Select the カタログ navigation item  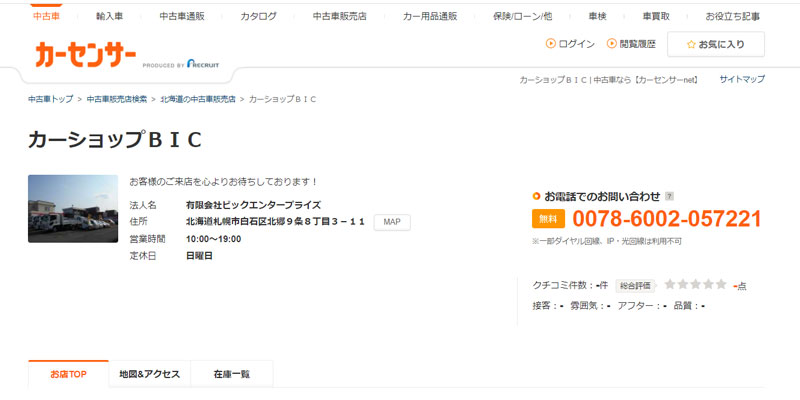[x=258, y=17]
